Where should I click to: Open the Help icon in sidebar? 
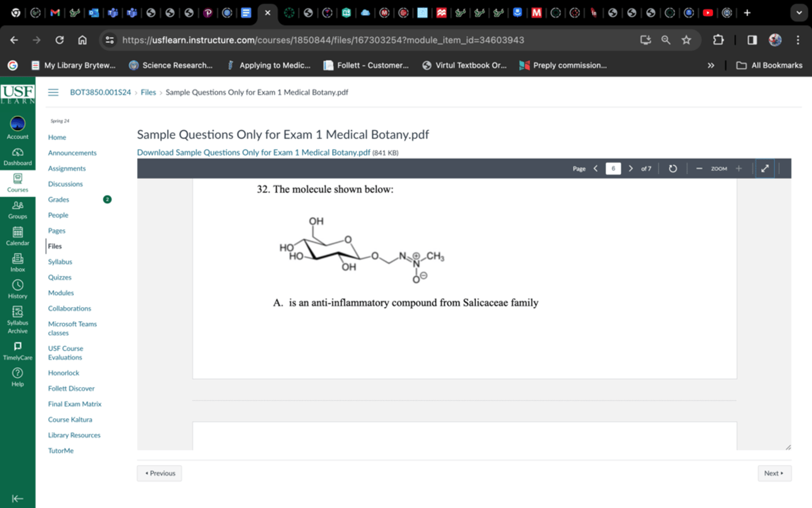[x=17, y=377]
